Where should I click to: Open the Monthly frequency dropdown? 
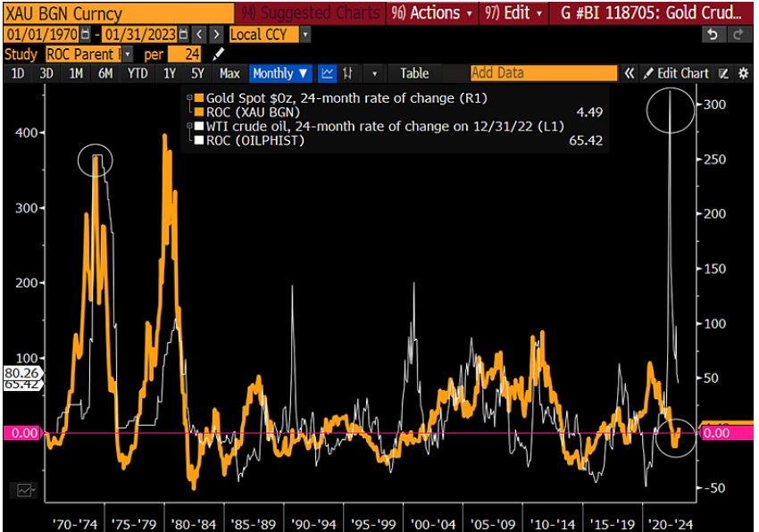point(279,73)
